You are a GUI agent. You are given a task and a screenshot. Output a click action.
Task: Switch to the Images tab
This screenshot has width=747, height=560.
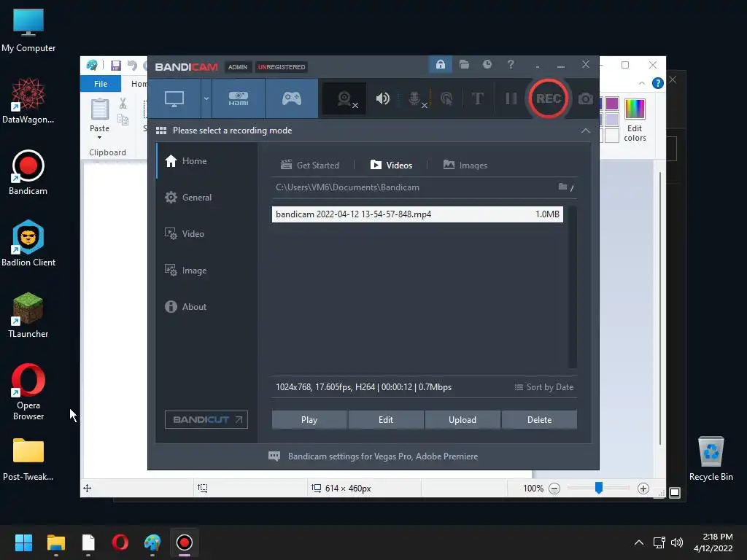[465, 166]
